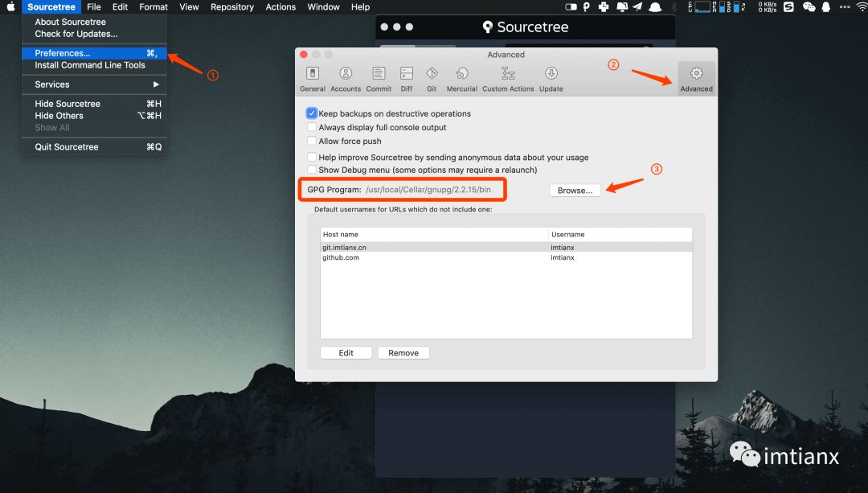Click the P-shaped menu bar icon
Viewport: 868px width, 493px height.
(586, 6)
